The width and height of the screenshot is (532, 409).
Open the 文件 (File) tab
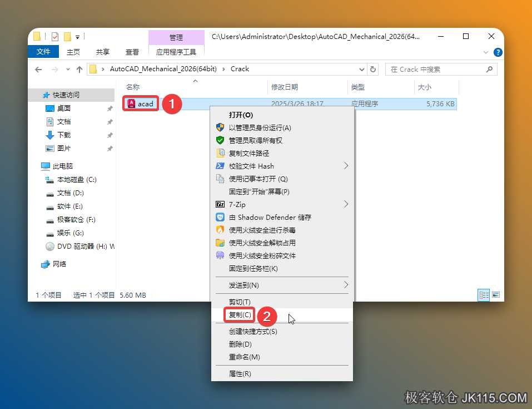(x=43, y=52)
